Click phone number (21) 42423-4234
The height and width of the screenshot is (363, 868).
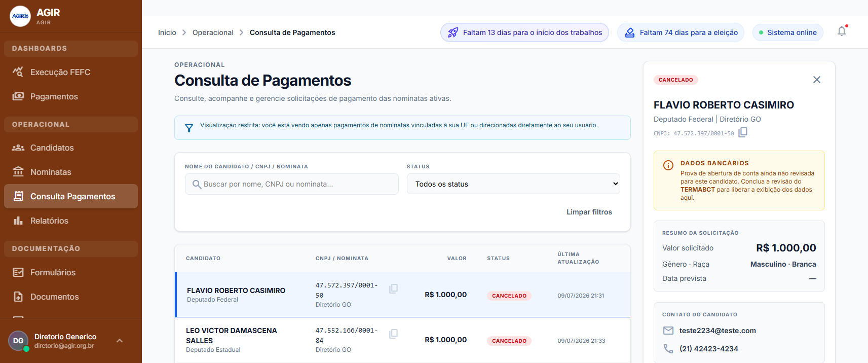coord(709,349)
